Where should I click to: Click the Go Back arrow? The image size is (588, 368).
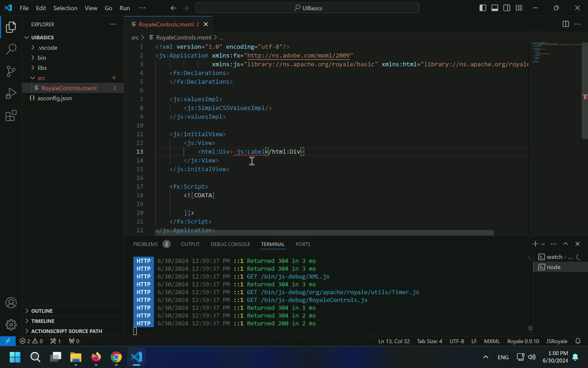[174, 8]
